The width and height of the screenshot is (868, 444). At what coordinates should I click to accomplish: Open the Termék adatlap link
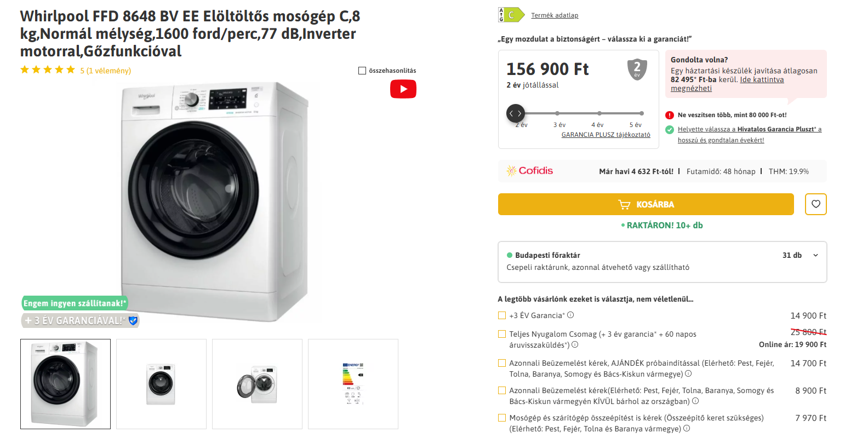coord(555,15)
